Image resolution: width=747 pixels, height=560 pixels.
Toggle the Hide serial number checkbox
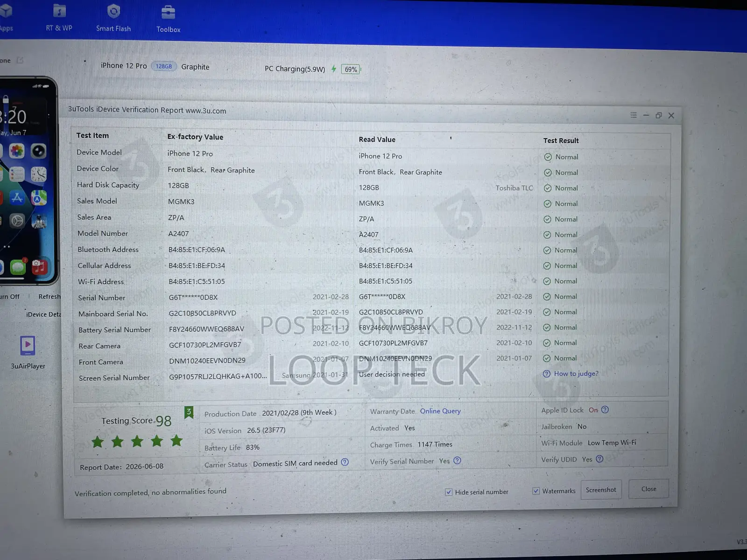click(449, 492)
